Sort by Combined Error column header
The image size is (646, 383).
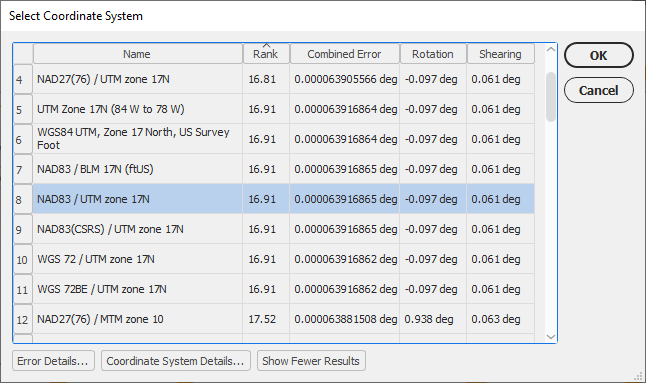[344, 54]
